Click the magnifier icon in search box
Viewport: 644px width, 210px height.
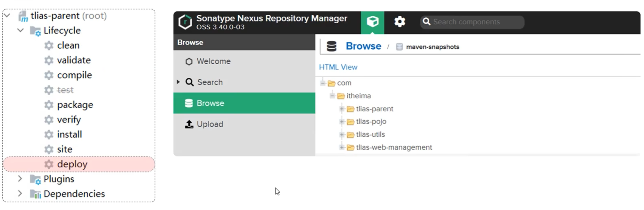(427, 22)
